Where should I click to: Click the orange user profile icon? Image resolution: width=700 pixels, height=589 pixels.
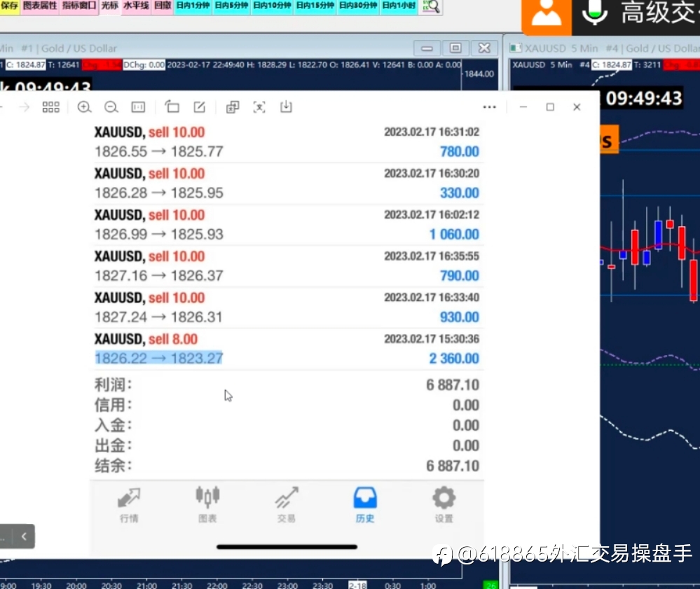pos(547,16)
